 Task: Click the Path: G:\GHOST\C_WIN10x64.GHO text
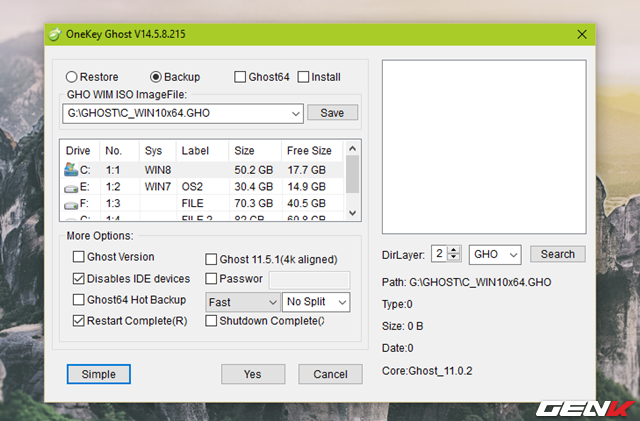[467, 282]
